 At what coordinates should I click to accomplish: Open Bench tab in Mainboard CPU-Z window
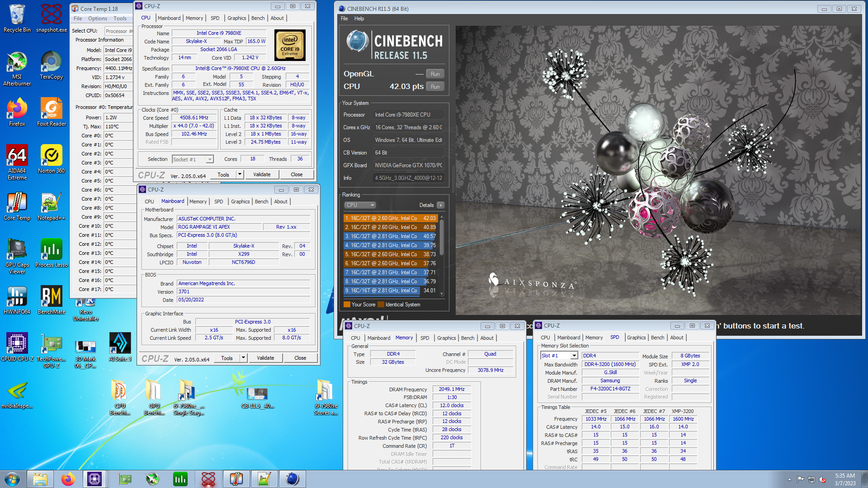(261, 202)
